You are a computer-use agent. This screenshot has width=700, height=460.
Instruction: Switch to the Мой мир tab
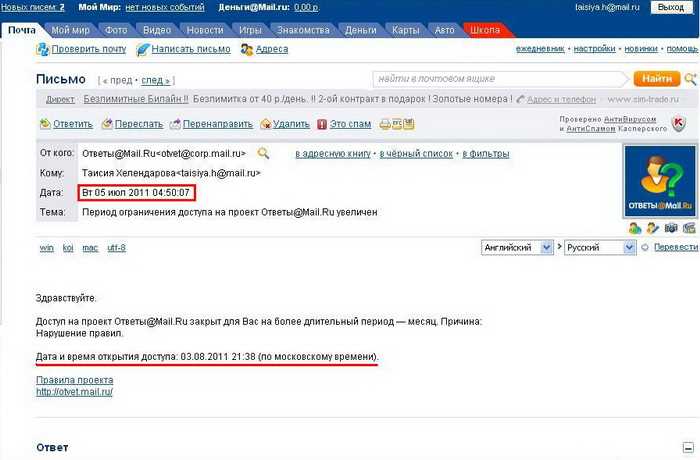pos(70,30)
